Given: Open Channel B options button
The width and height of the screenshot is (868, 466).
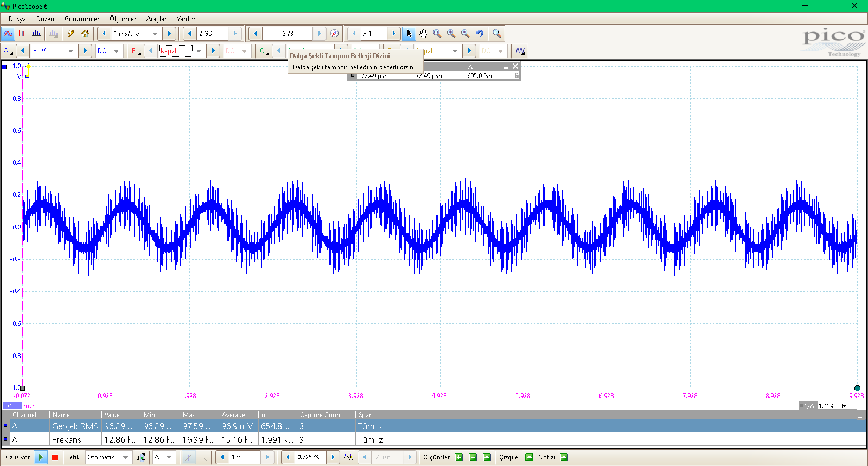Looking at the screenshot, I should click(136, 51).
